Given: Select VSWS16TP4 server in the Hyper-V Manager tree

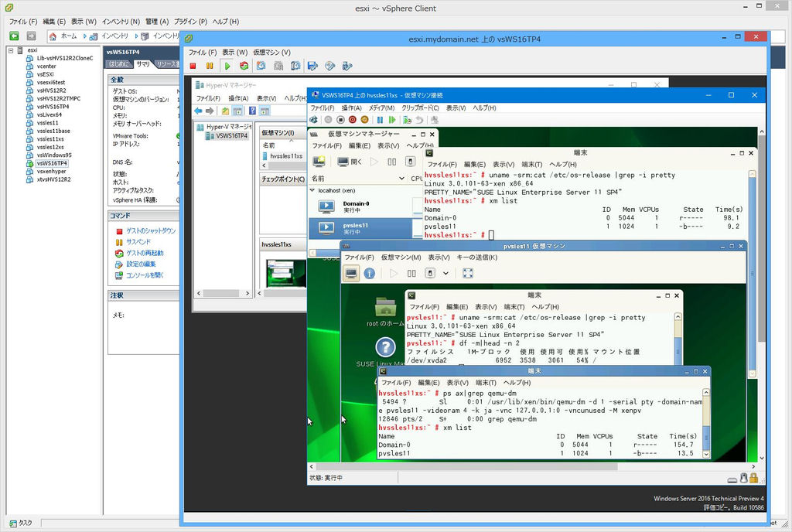Looking at the screenshot, I should (231, 136).
